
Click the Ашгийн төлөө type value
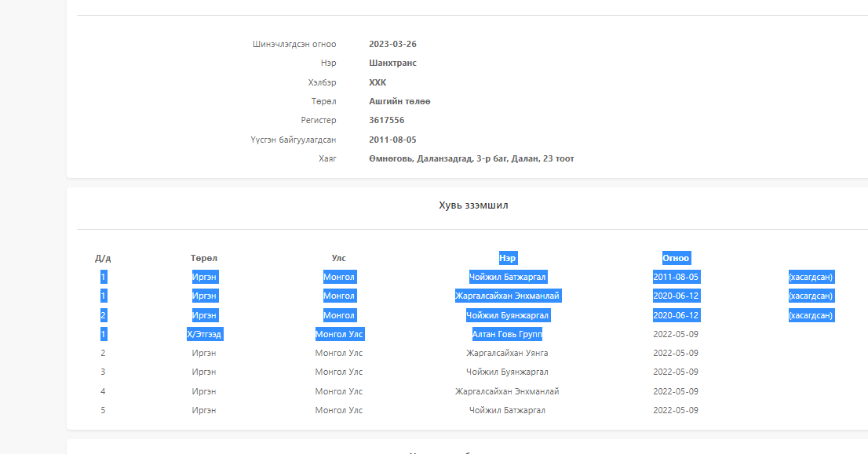pos(399,101)
